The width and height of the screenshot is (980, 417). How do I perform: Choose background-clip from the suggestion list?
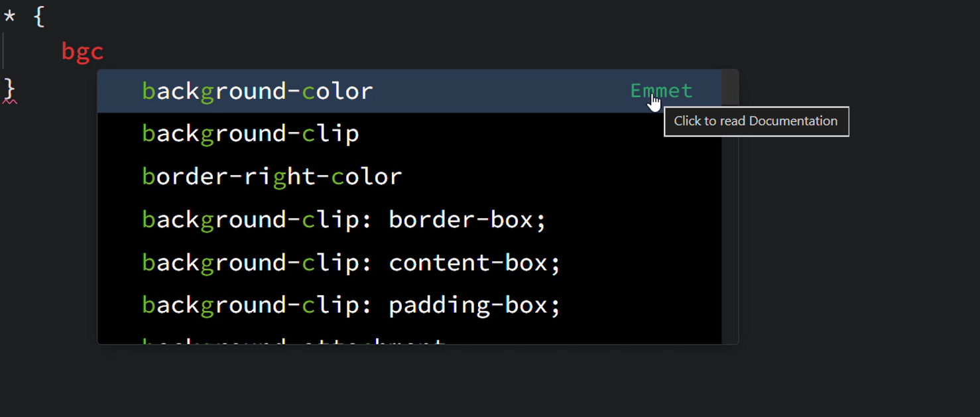tap(250, 133)
